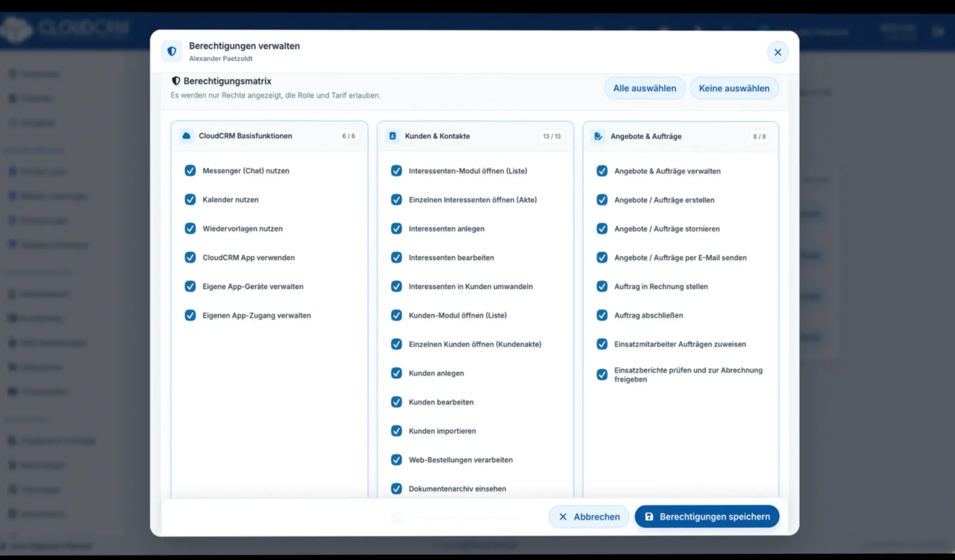Viewport: 955px width, 560px height.
Task: Uncheck Einzelnen Interessenten öffnen (Akte)
Action: tap(396, 199)
